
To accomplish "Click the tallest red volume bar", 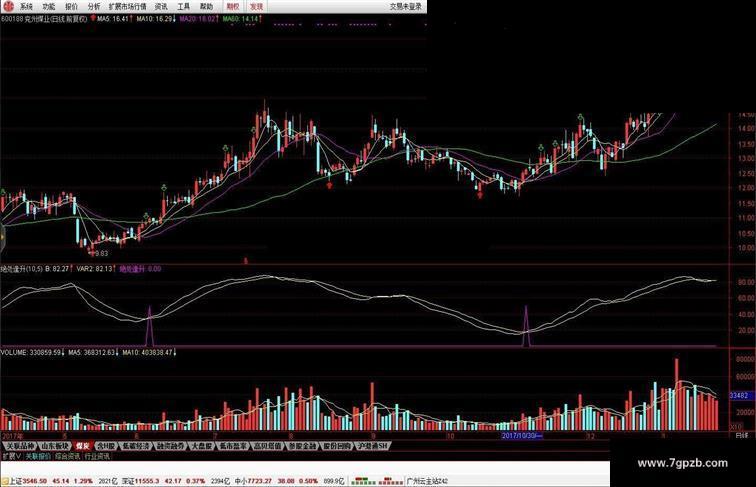I will point(676,394).
